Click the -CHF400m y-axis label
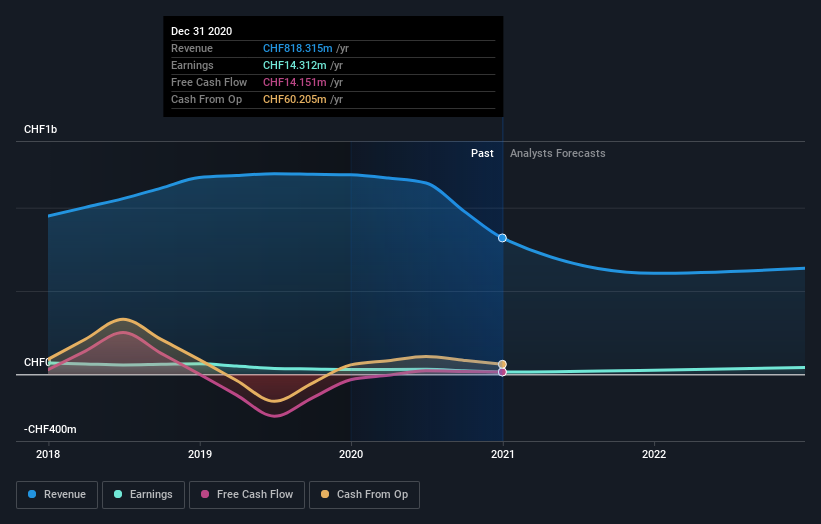Image resolution: width=821 pixels, height=524 pixels. point(50,429)
